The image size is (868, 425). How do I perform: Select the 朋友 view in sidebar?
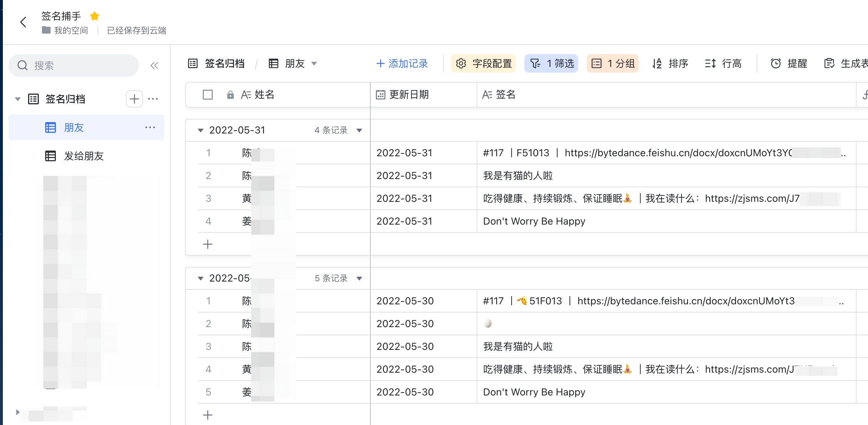(x=86, y=127)
